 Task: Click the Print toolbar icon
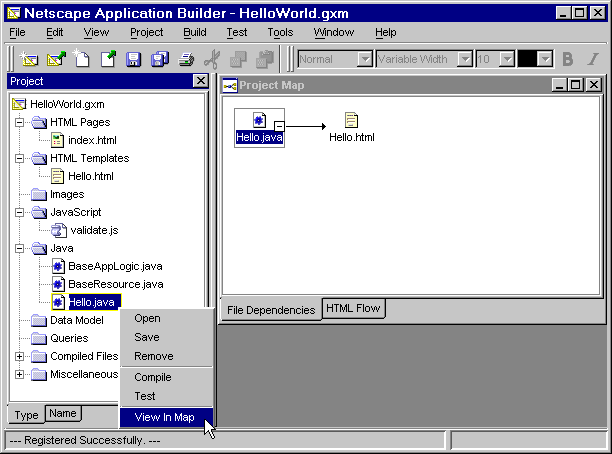(x=186, y=59)
